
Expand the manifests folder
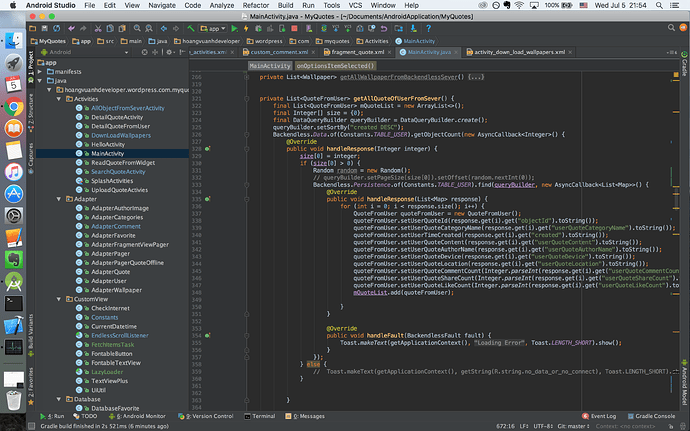pyautogui.click(x=40, y=71)
